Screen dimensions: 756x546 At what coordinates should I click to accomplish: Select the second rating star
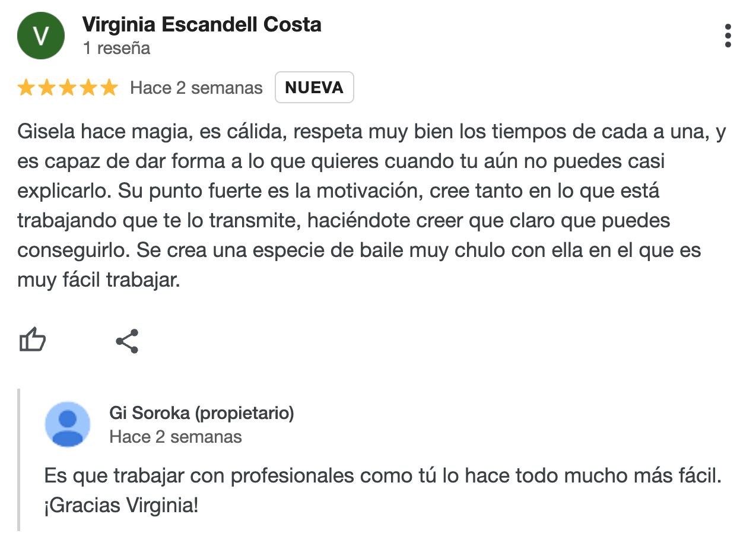(x=47, y=88)
